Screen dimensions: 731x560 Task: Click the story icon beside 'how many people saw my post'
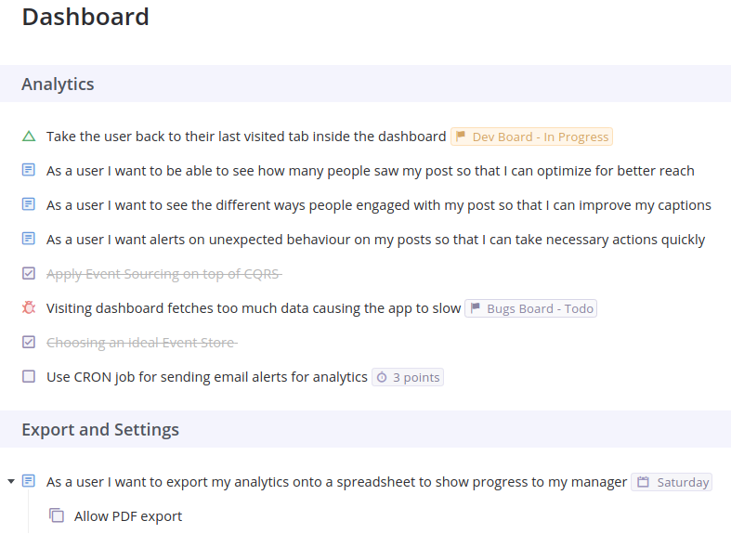[29, 170]
